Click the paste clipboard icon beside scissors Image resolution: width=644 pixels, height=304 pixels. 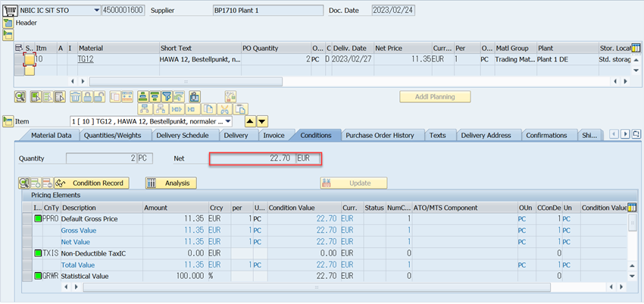(x=241, y=109)
